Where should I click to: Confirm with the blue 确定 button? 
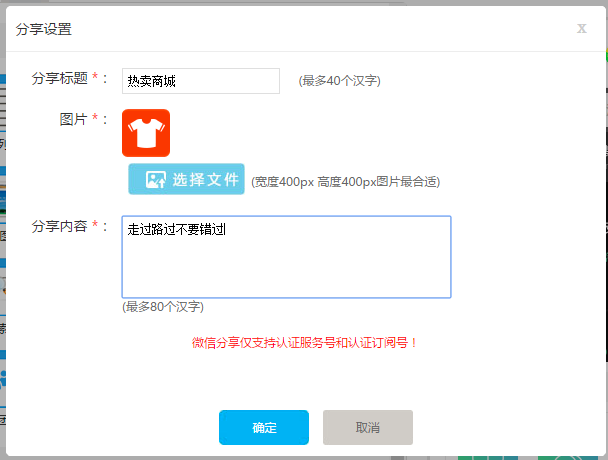coord(264,427)
